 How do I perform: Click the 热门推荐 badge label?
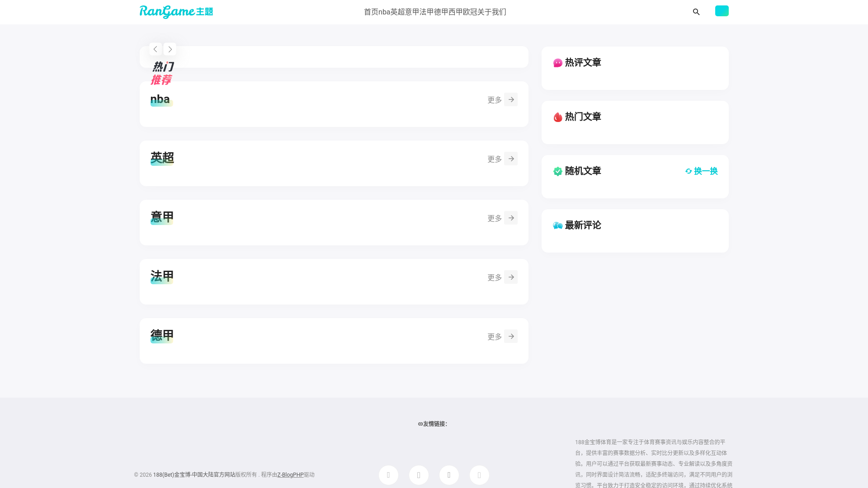click(x=162, y=73)
